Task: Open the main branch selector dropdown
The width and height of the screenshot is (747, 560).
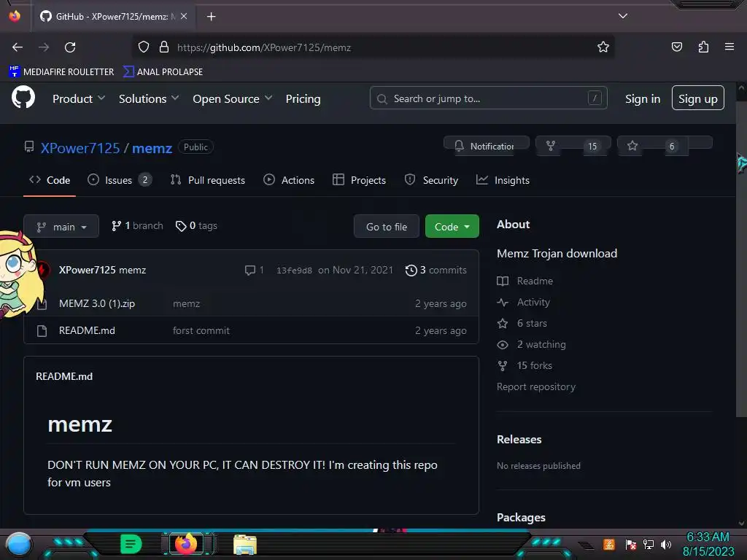Action: point(61,226)
